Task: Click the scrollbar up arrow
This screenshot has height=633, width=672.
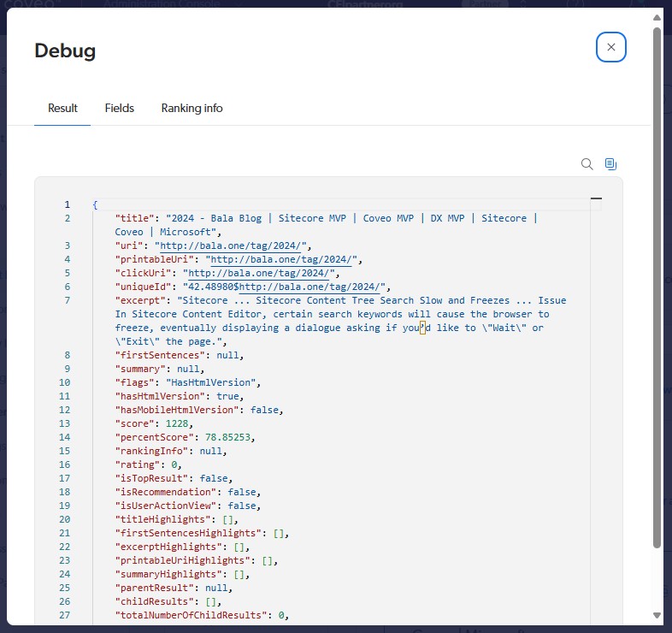Action: click(657, 18)
